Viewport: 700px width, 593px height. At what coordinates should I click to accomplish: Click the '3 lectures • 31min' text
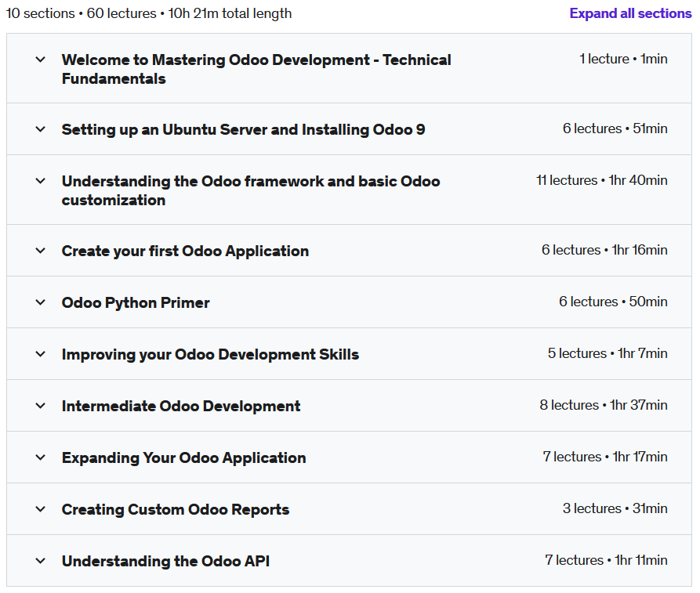[615, 508]
